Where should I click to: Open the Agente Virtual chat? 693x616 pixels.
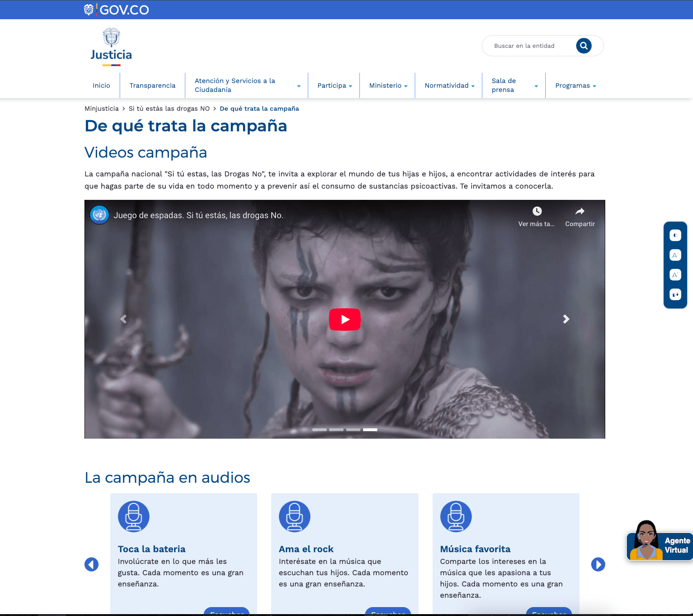[x=659, y=545]
